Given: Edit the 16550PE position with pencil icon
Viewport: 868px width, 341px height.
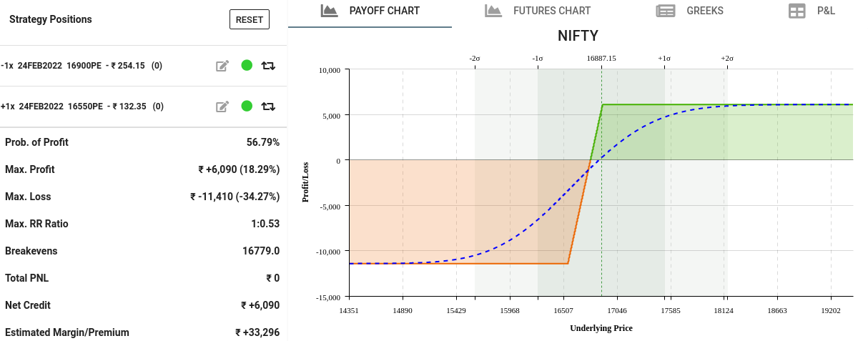Looking at the screenshot, I should (222, 107).
